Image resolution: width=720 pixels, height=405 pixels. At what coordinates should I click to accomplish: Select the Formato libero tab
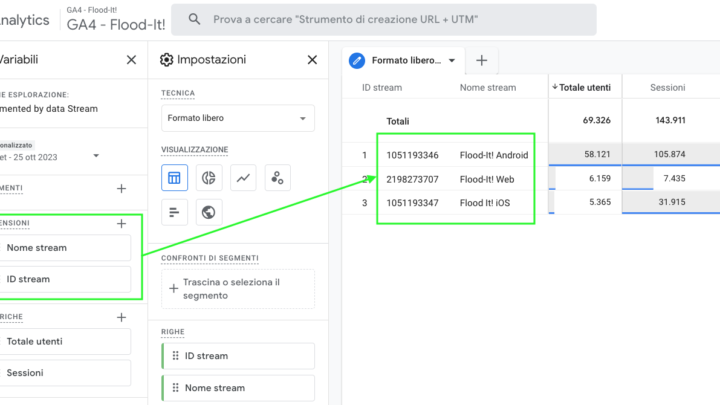coord(406,60)
